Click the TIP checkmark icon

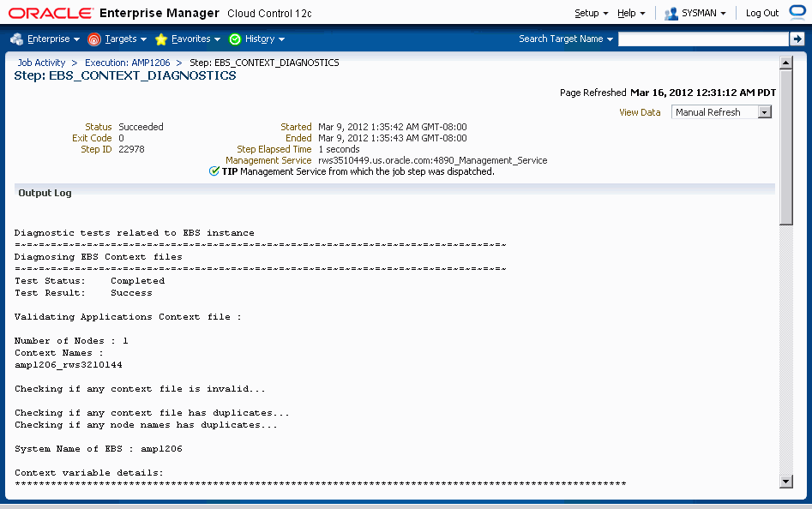click(x=214, y=171)
